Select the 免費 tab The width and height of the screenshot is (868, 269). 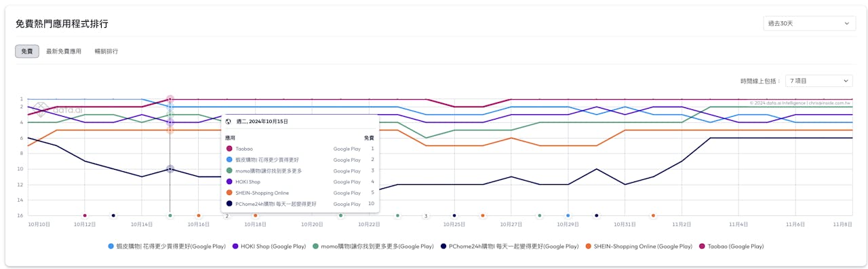point(27,51)
